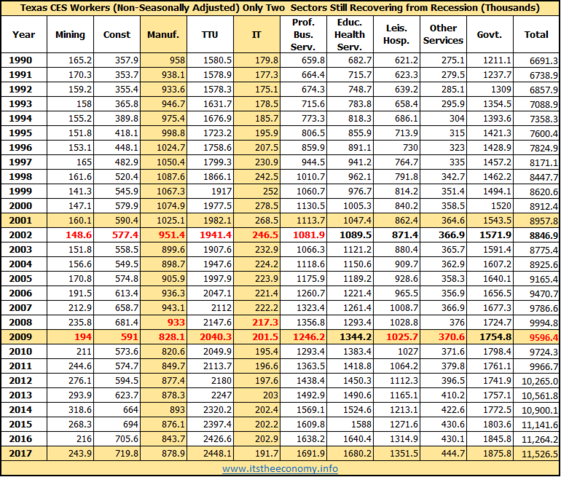Select the red 217.3 IT cell

point(265,322)
